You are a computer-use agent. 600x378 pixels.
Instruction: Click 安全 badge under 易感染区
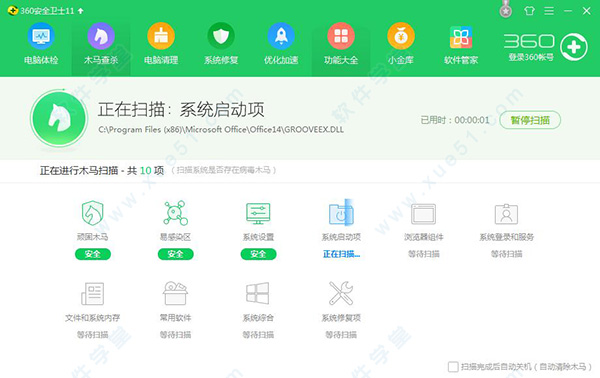pos(175,254)
